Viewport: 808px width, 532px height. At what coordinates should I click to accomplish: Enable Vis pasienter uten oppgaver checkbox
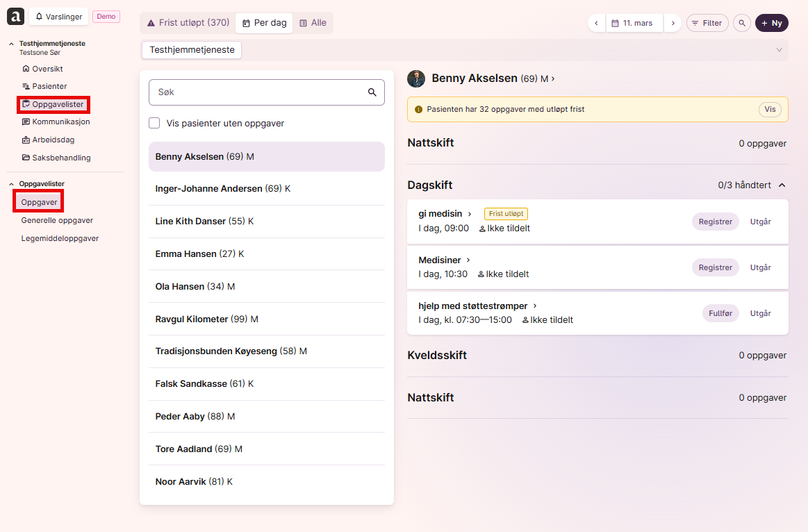click(154, 123)
